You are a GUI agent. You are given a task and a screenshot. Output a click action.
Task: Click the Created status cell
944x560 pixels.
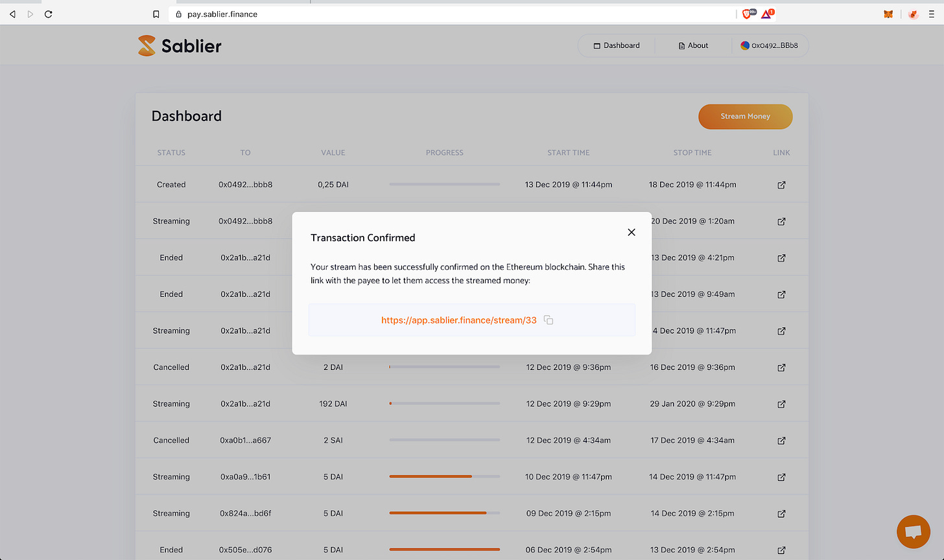coord(171,185)
